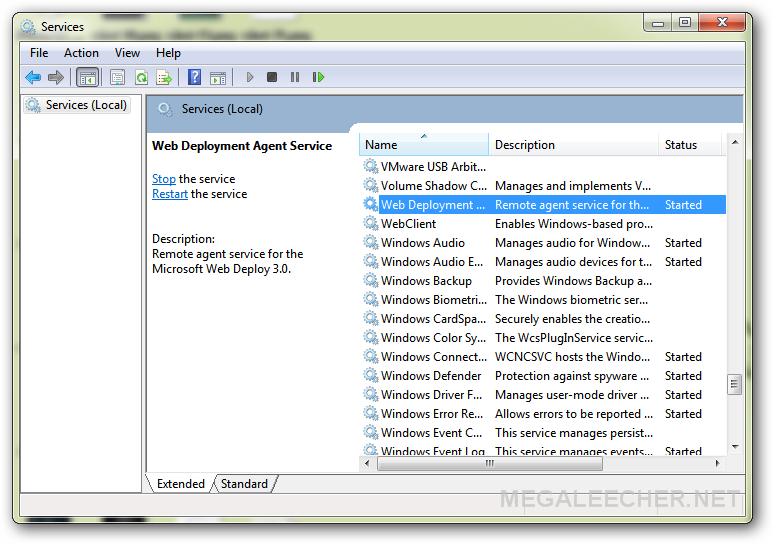
Task: Click 'Manages and implements V...' description cell
Action: click(x=573, y=185)
